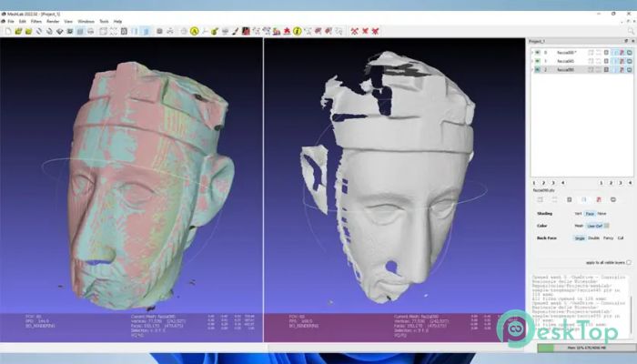Click the yellow info 'i' toolbar icon
This screenshot has width=637, height=364.
pos(298,31)
